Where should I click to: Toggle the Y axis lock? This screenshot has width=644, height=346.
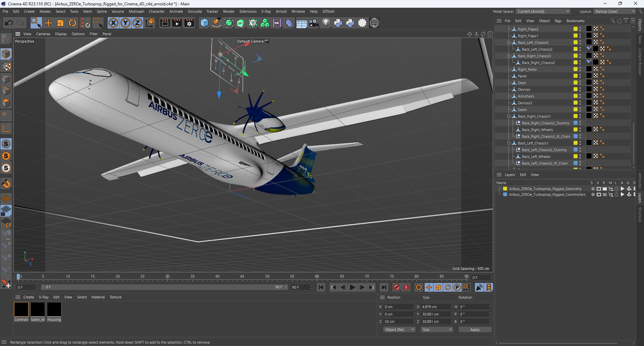click(125, 23)
